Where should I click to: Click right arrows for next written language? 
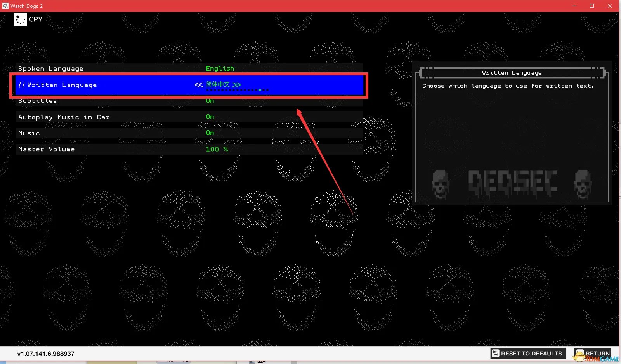(x=237, y=85)
